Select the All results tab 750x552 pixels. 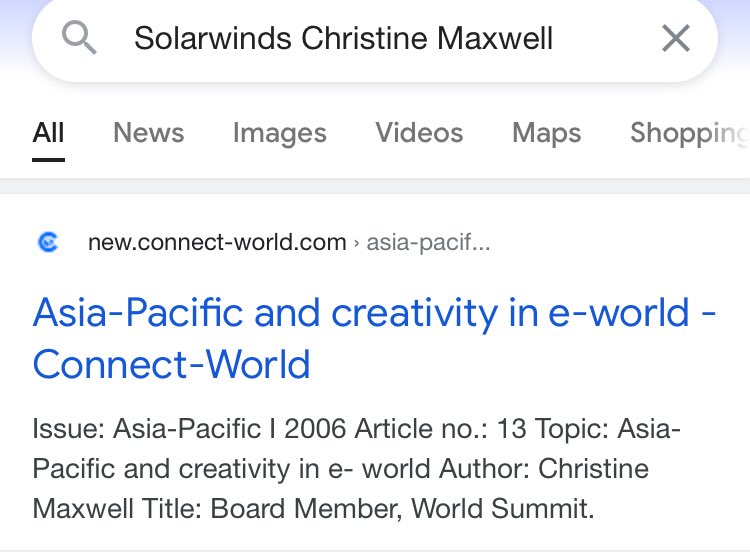pos(48,132)
